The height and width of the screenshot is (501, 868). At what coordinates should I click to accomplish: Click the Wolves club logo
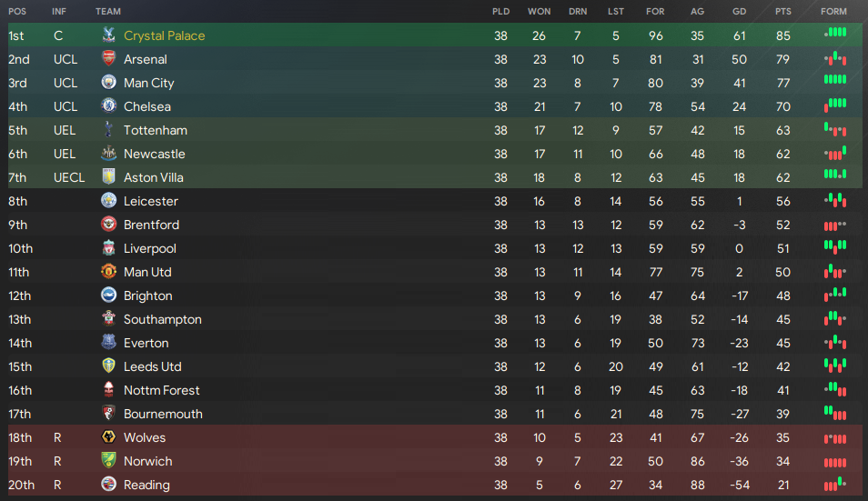108,436
